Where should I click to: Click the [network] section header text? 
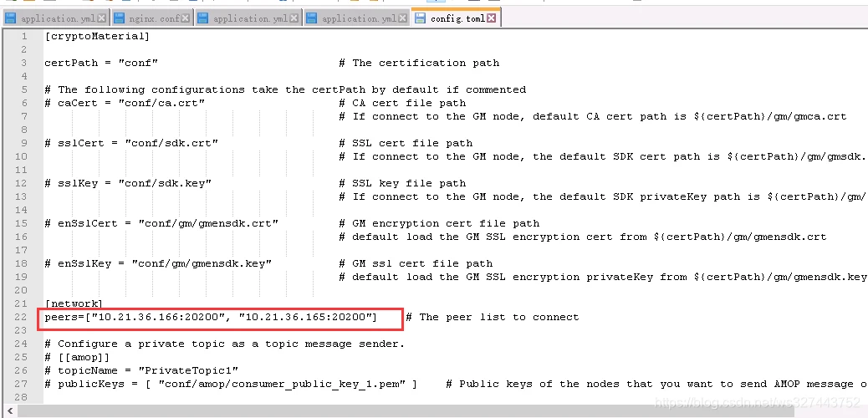pyautogui.click(x=74, y=303)
